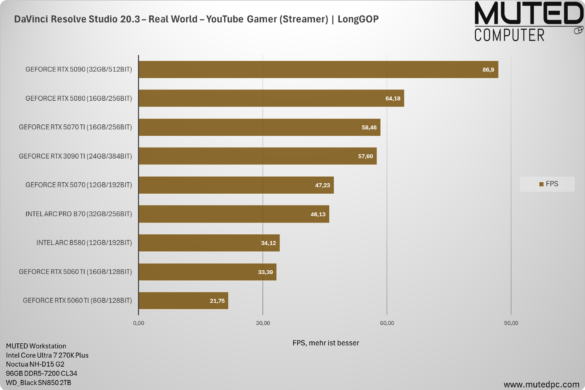This screenshot has width=585, height=390.
Task: Click the ARC B580 bar with value 34,12
Action: tap(209, 243)
